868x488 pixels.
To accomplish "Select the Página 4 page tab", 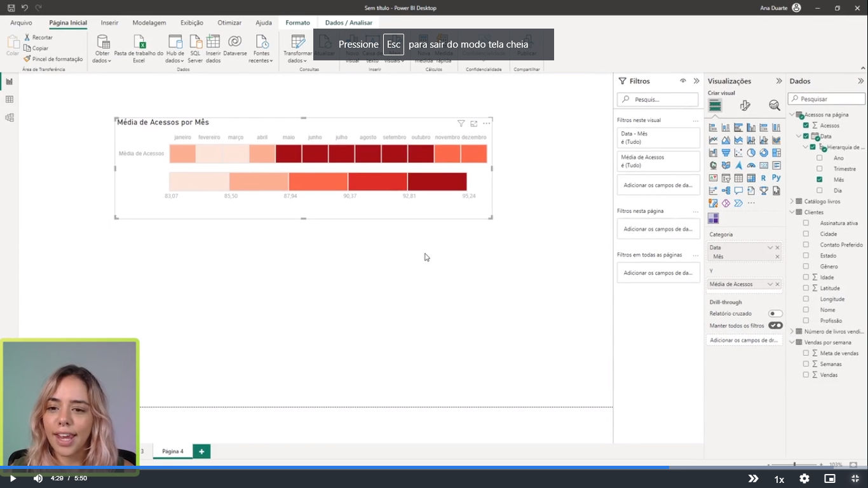I will pos(173,451).
